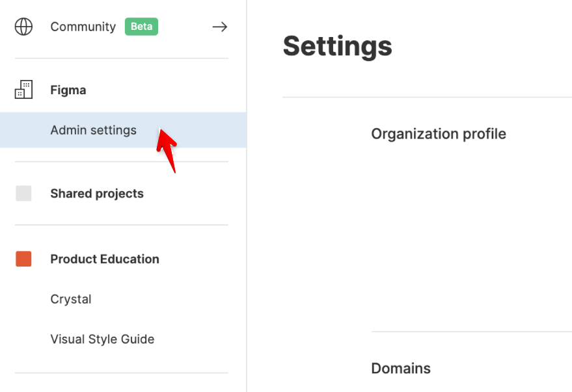This screenshot has height=392, width=572.
Task: Click the green Beta badge
Action: [141, 27]
